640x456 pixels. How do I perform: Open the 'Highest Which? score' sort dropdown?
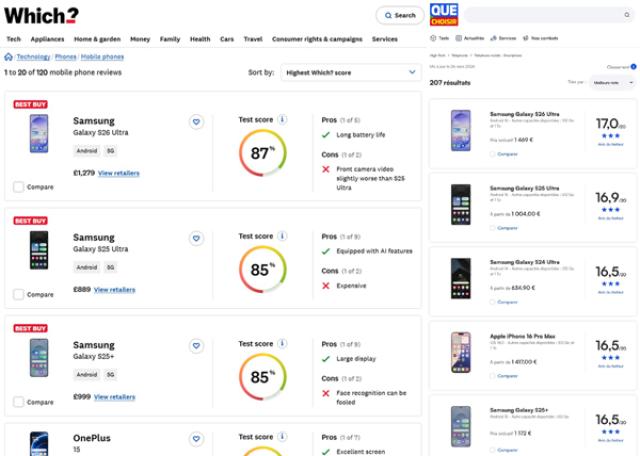click(x=349, y=72)
